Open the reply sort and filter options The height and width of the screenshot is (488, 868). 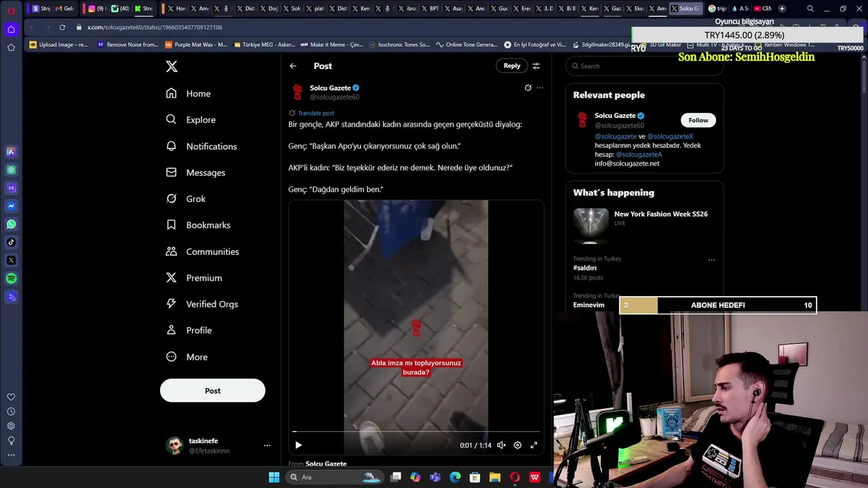(x=536, y=66)
